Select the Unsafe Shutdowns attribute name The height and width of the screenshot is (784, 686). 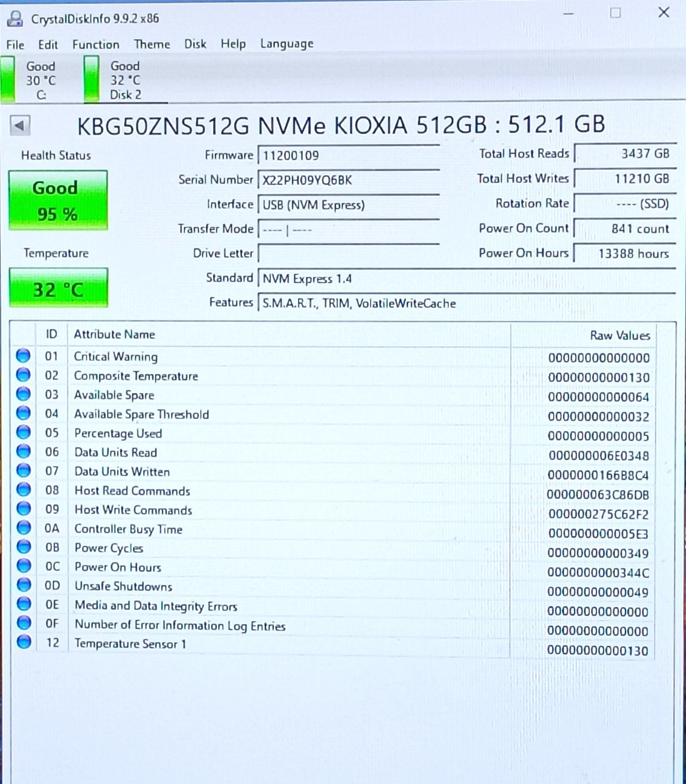click(x=123, y=587)
